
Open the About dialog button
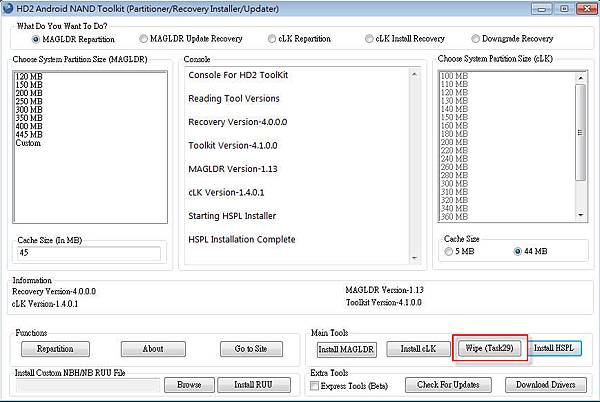(x=153, y=349)
